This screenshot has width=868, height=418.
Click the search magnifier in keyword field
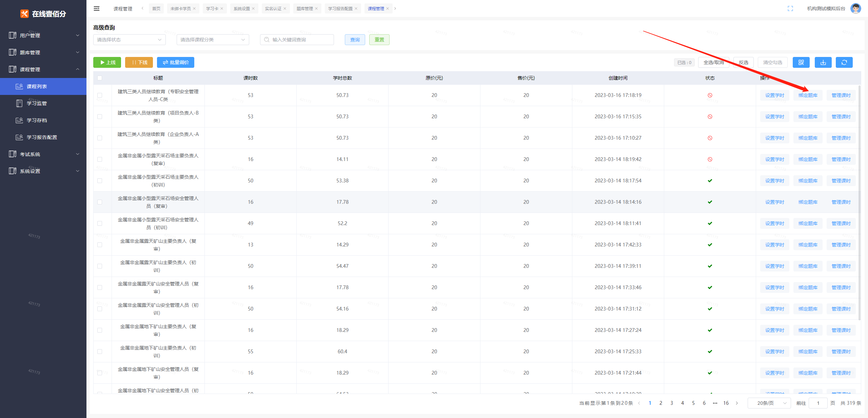click(x=267, y=40)
